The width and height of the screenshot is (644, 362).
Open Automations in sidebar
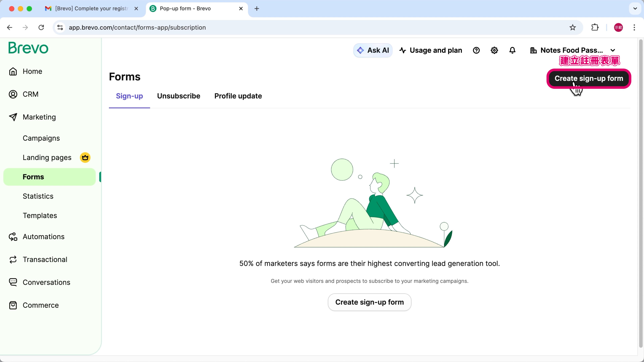43,237
